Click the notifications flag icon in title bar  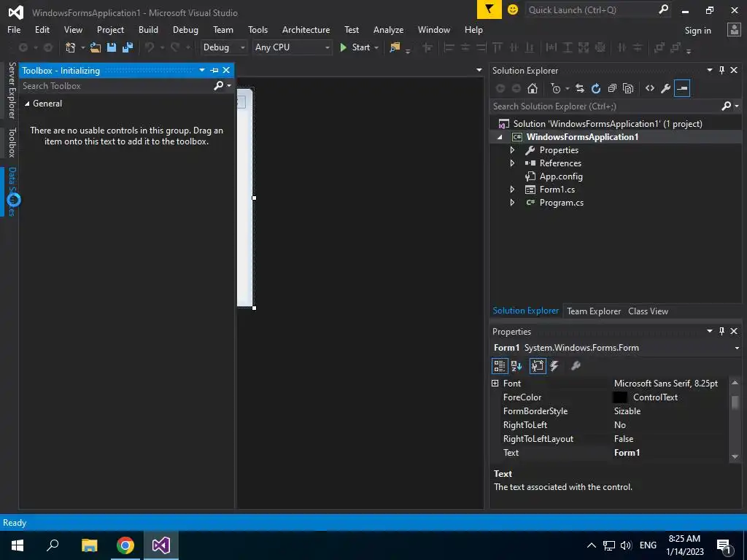(x=489, y=9)
